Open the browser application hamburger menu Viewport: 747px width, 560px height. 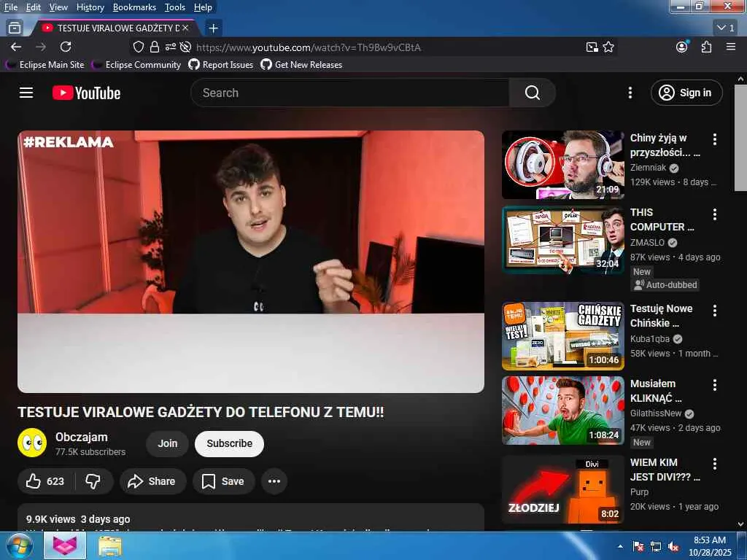tap(731, 47)
